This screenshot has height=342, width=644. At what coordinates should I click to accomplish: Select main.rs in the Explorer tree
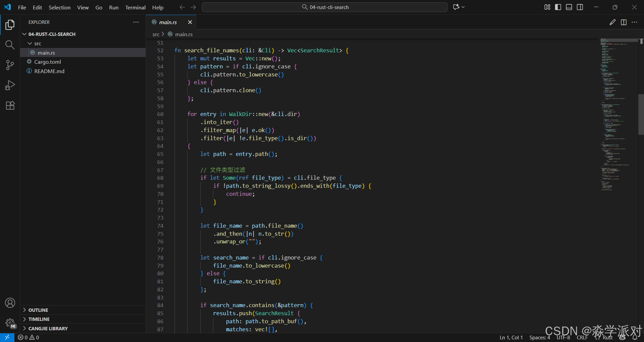coord(83,53)
